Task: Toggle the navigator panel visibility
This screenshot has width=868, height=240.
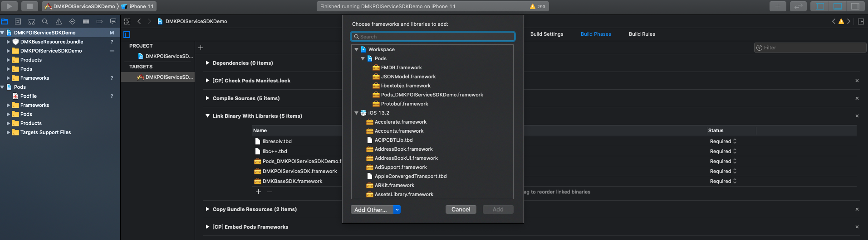Action: pos(820,6)
